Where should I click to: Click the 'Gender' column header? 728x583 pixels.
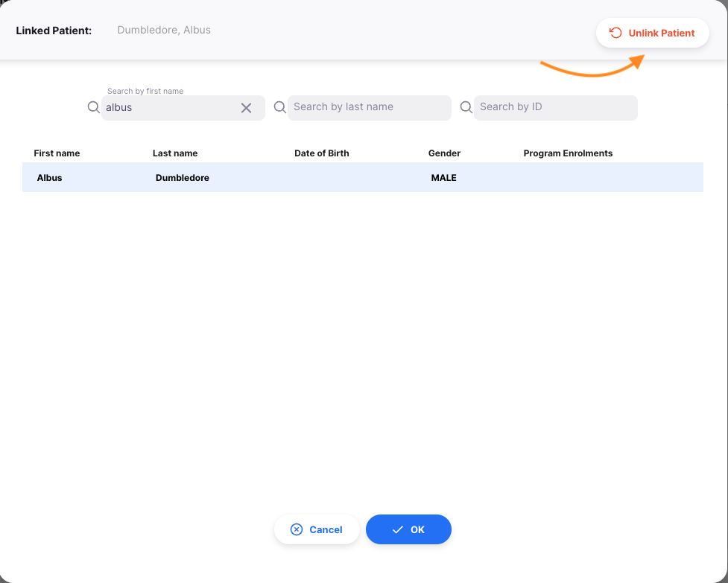[444, 153]
